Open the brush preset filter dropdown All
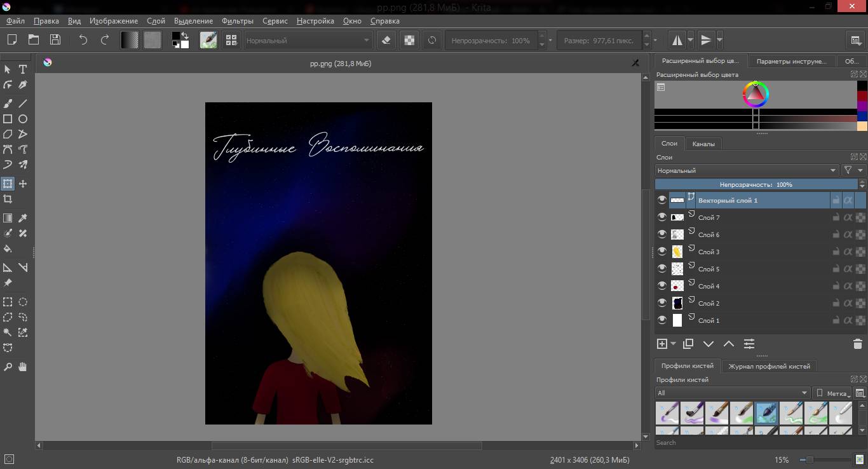This screenshot has height=469, width=868. (733, 393)
